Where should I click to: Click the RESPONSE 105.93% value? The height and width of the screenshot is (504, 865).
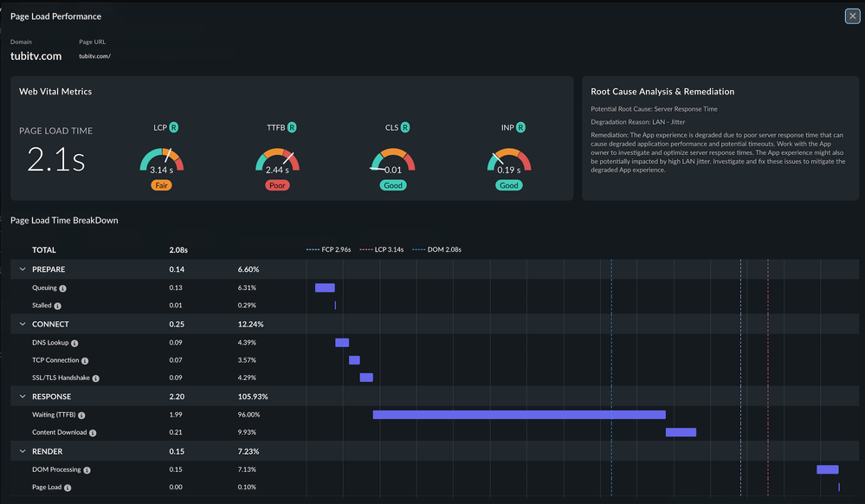tap(253, 397)
